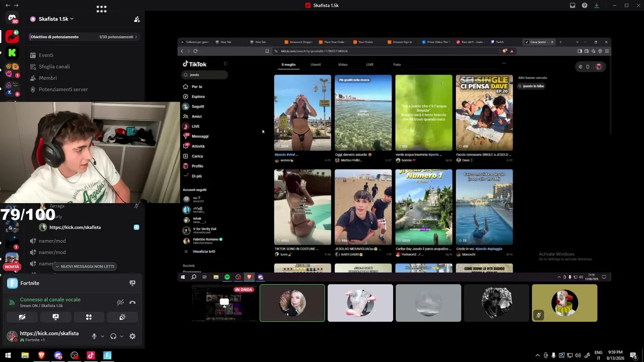Open the Discord inbox icon in the title bar

click(x=573, y=6)
